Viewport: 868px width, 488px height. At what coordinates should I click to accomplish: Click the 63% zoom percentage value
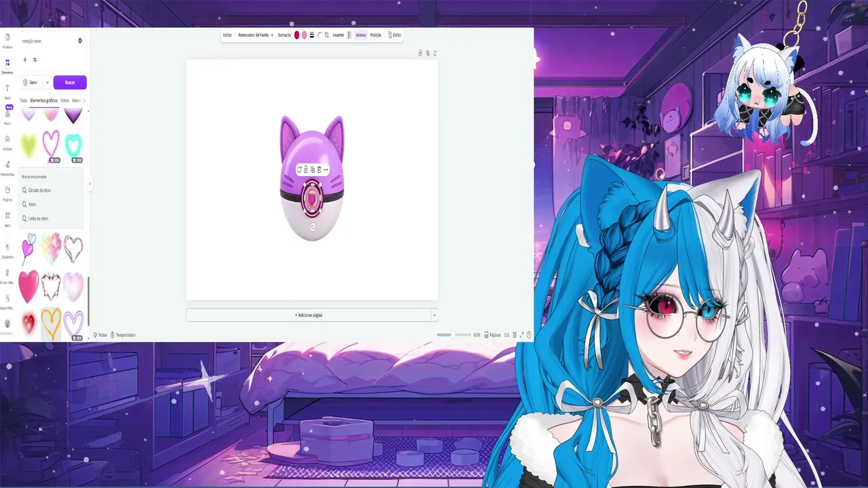477,335
